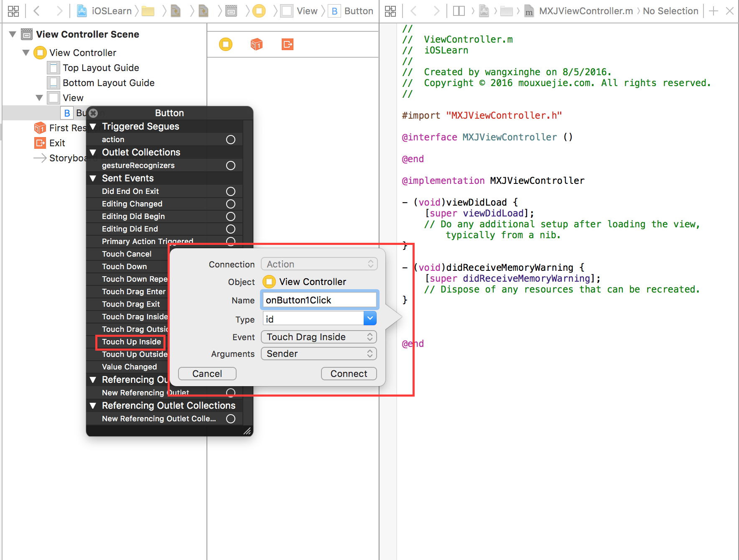Collapse the Sent Events section
Viewport: 739px width, 560px height.
point(93,178)
